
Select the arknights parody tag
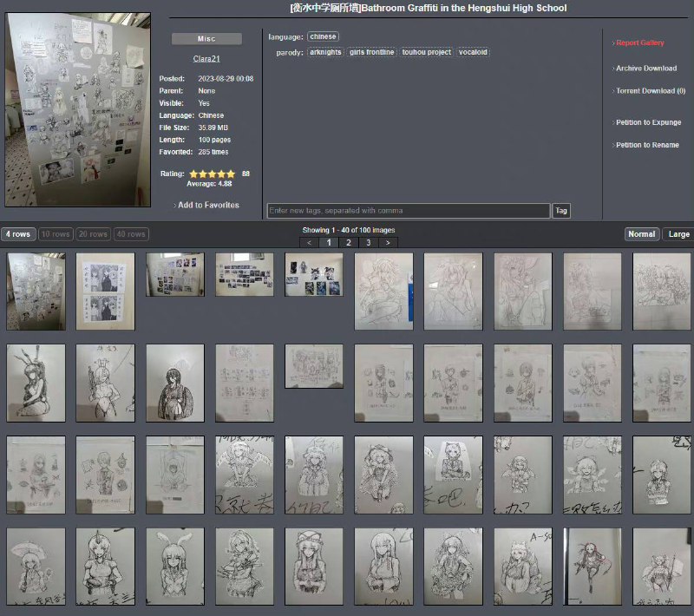click(325, 52)
